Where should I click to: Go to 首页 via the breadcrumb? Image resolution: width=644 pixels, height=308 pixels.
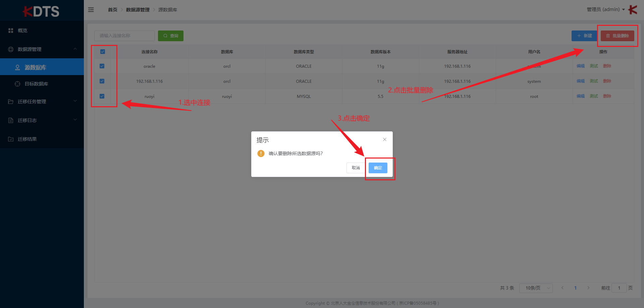point(112,10)
